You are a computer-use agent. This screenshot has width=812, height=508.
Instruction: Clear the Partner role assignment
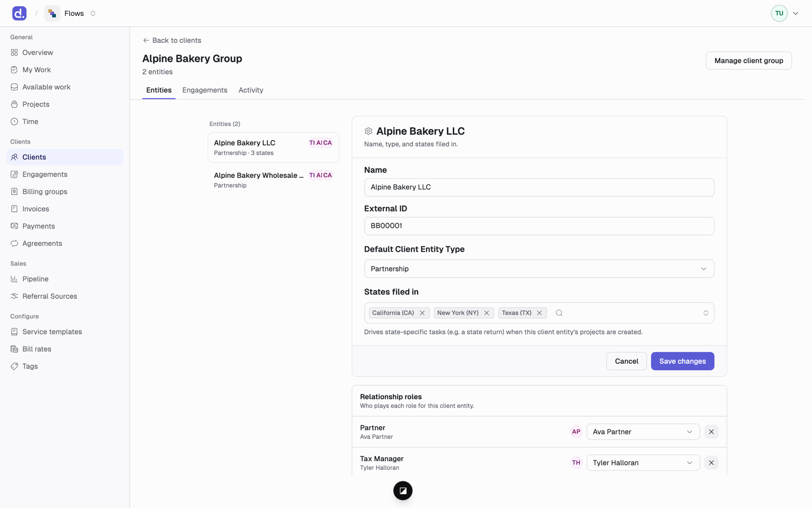[711, 432]
